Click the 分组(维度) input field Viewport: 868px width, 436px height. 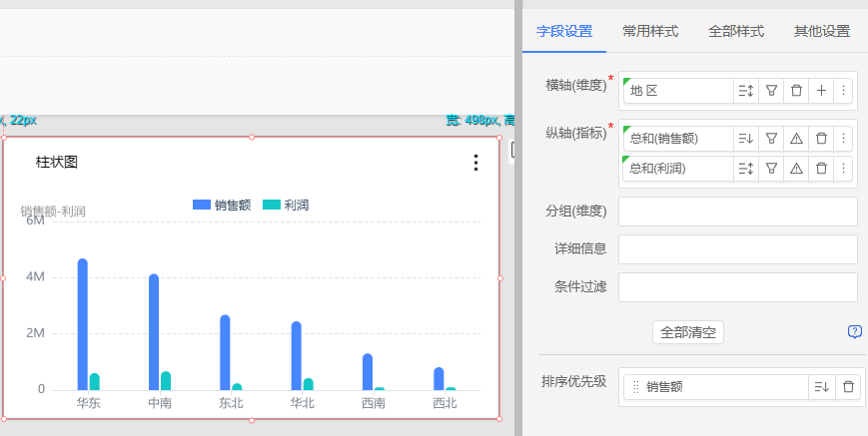[737, 212]
